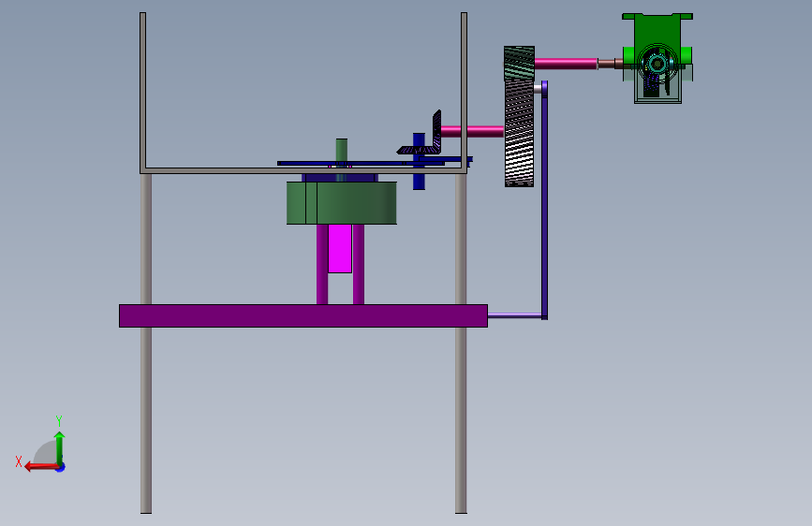
Task: Pick the white pin linking rod to large gear
Action: (538, 89)
